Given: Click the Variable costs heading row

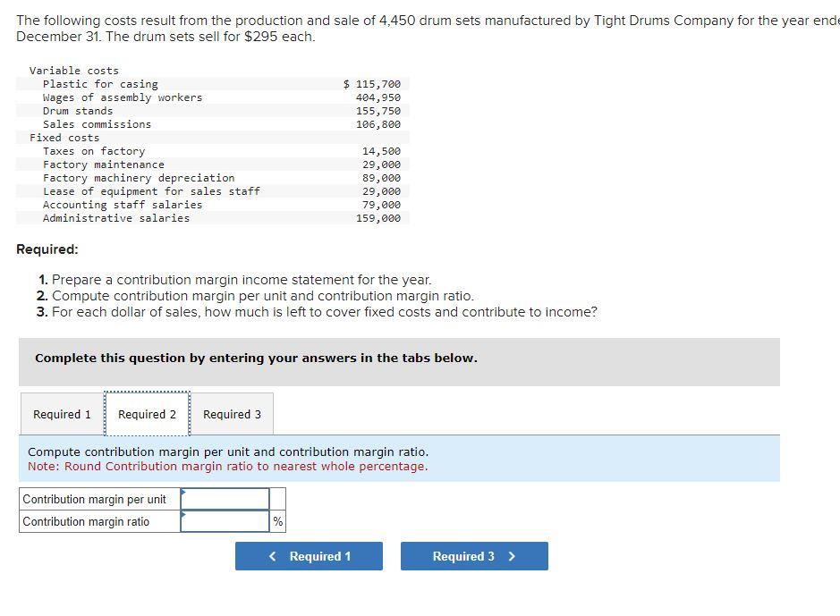Looking at the screenshot, I should (72, 70).
